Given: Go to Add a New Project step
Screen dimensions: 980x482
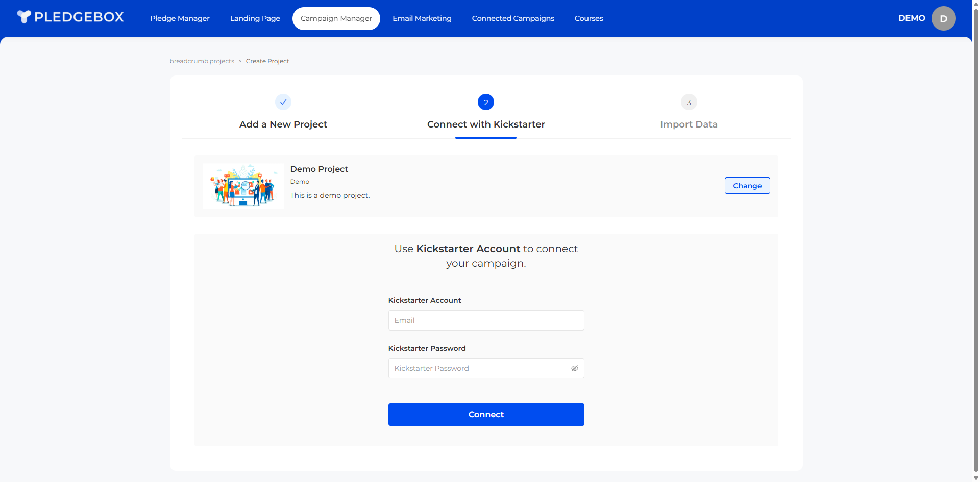Looking at the screenshot, I should pos(283,124).
